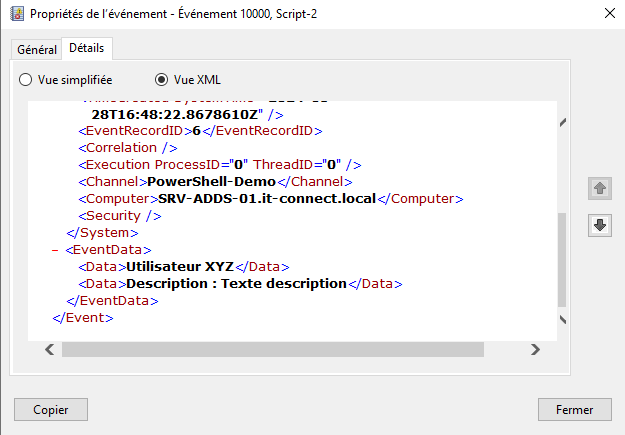
Task: Collapse the EventData XML node
Action: click(54, 249)
